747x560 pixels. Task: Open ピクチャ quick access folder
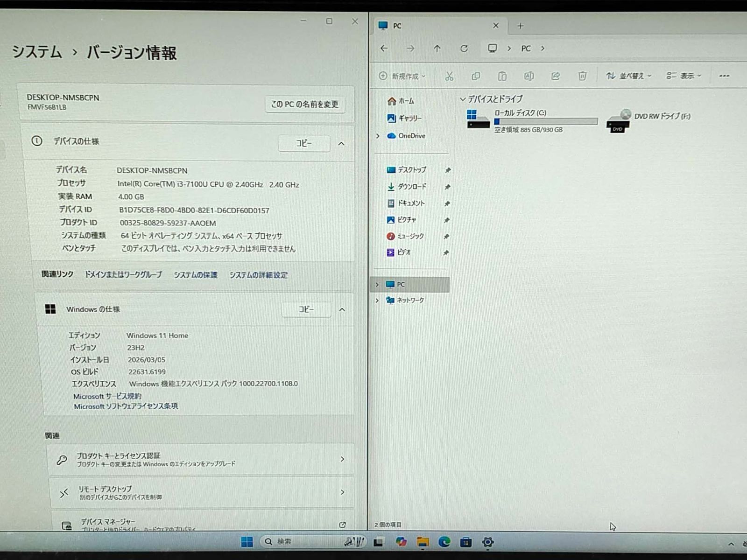(x=401, y=220)
